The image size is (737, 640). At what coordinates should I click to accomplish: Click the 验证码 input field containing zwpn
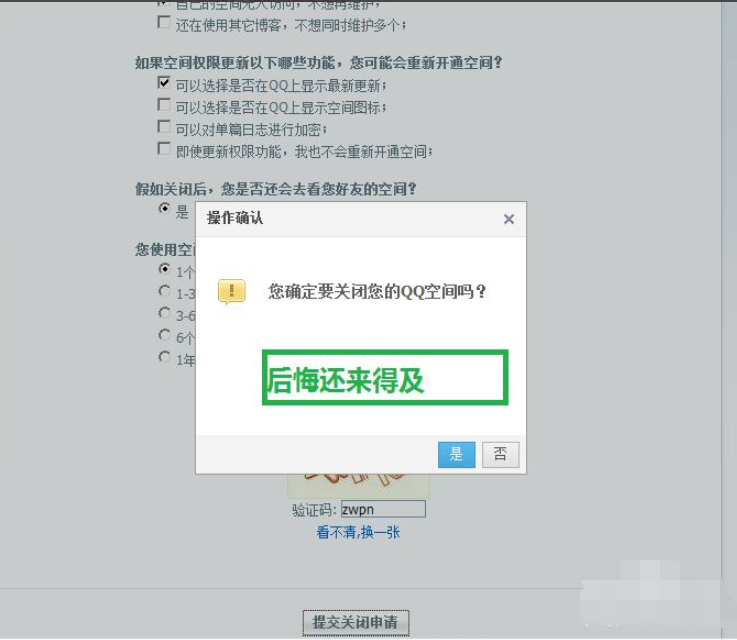tap(383, 509)
